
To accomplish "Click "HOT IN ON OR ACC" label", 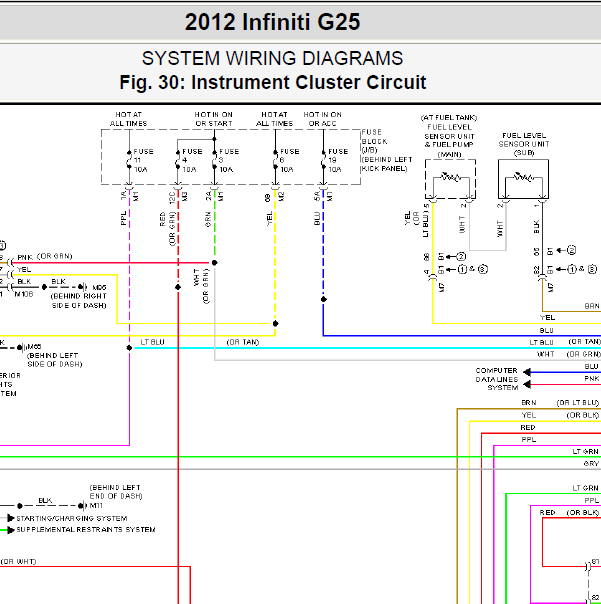I will (x=322, y=119).
